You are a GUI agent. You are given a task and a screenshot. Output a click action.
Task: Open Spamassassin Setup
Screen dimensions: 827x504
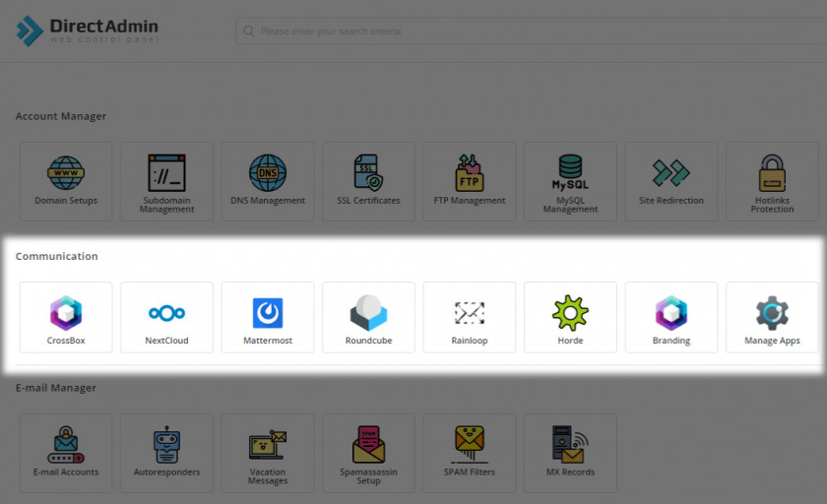coord(368,453)
